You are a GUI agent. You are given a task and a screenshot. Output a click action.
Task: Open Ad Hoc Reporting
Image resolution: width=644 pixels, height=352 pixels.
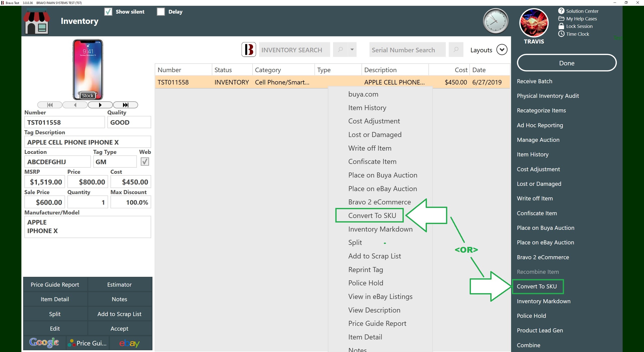point(540,125)
